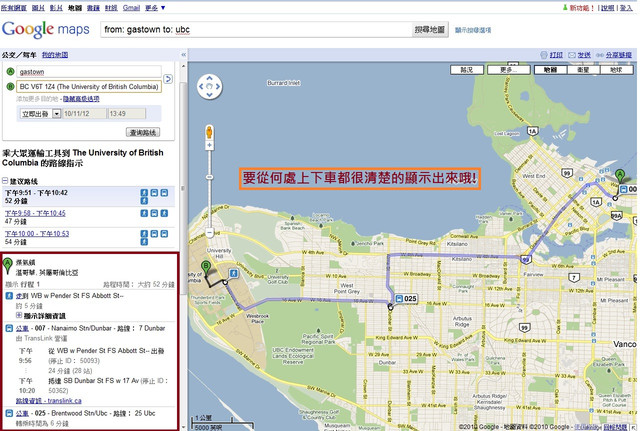Click in the main search box

tap(256, 29)
